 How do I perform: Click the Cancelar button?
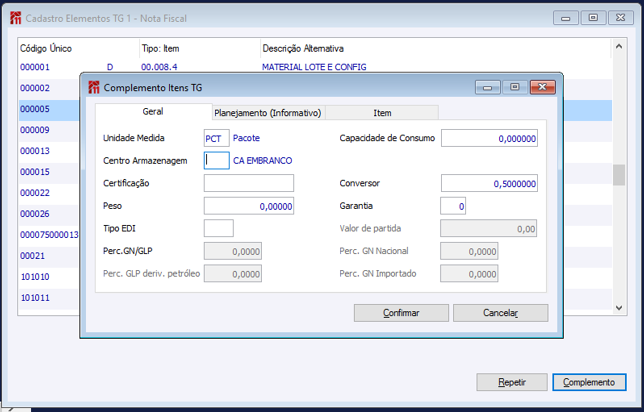pos(500,313)
